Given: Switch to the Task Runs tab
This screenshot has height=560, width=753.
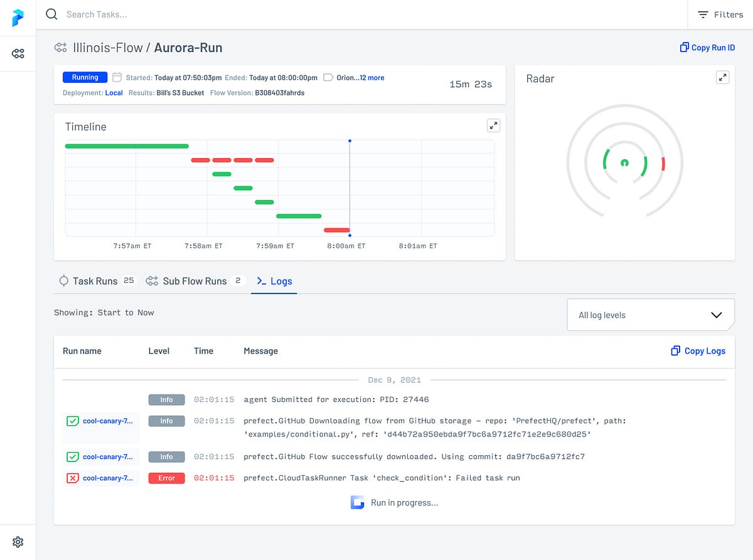Looking at the screenshot, I should tap(97, 281).
